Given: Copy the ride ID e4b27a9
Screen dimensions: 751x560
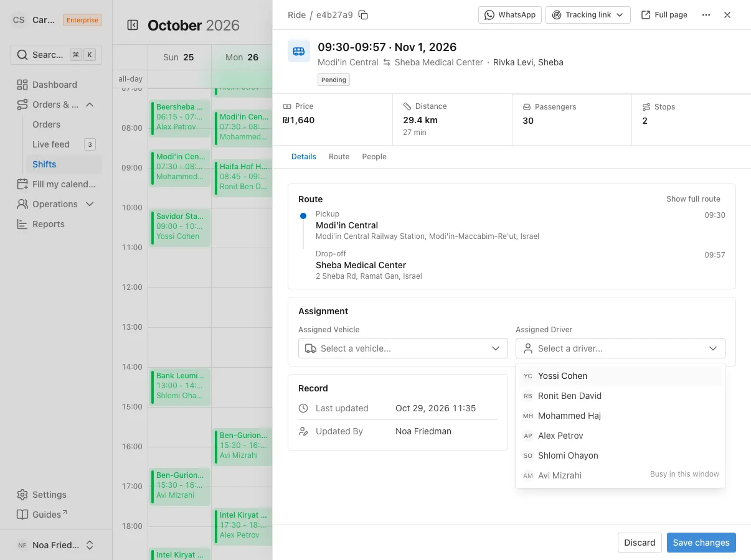Looking at the screenshot, I should [x=364, y=15].
